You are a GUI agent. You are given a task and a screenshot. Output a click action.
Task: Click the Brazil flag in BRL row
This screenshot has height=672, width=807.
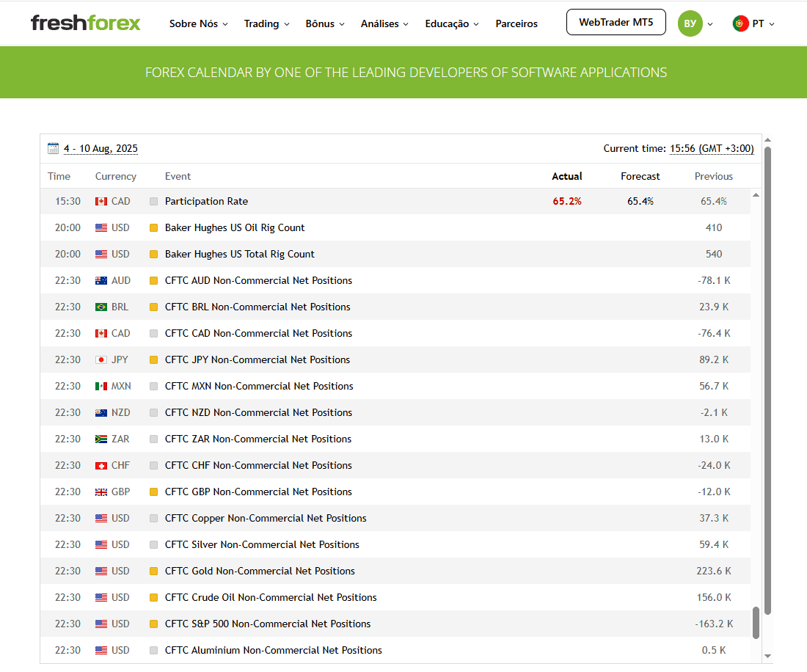click(101, 307)
